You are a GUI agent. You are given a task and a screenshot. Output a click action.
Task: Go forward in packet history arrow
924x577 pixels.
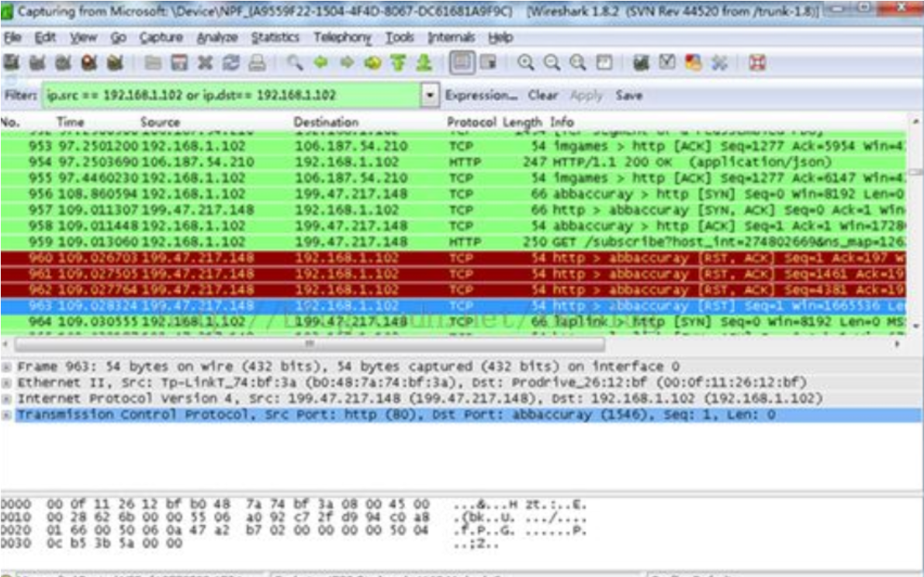[x=347, y=62]
